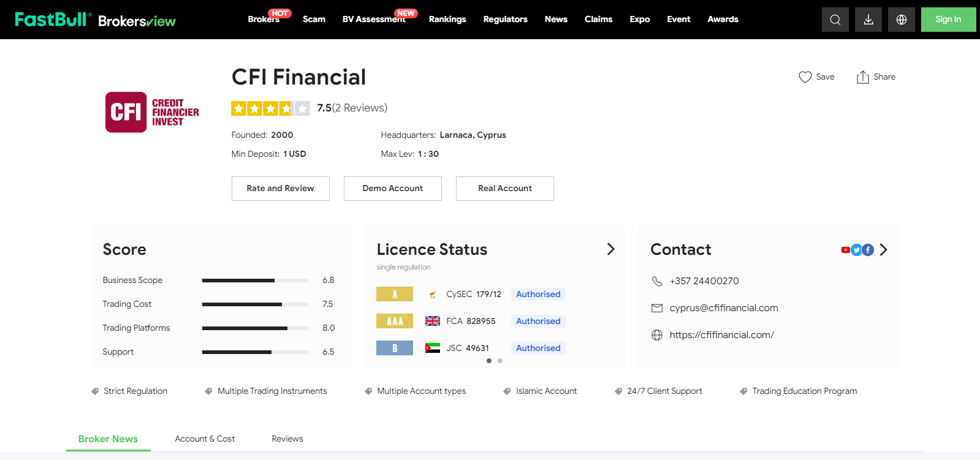Image resolution: width=980 pixels, height=460 pixels.
Task: Click the download icon in header
Action: [x=868, y=20]
